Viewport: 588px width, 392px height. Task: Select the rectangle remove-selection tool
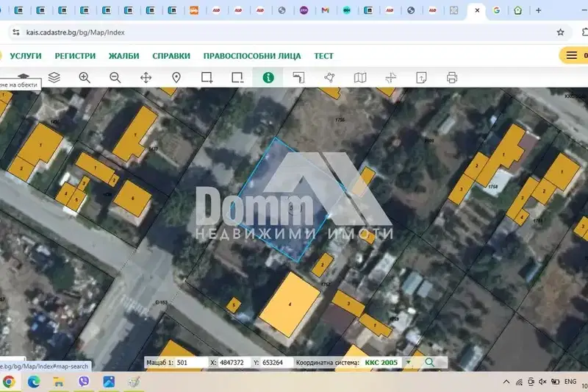(x=237, y=78)
